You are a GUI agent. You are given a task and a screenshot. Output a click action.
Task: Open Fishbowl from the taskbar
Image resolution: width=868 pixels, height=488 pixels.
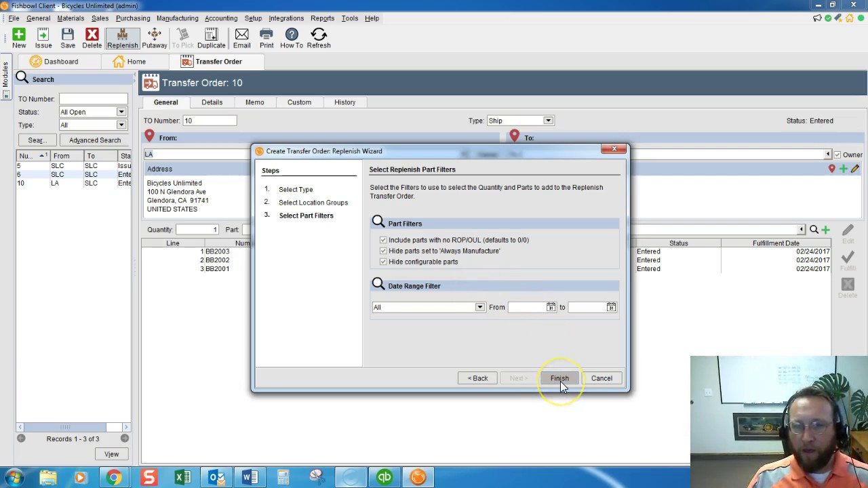pos(418,477)
